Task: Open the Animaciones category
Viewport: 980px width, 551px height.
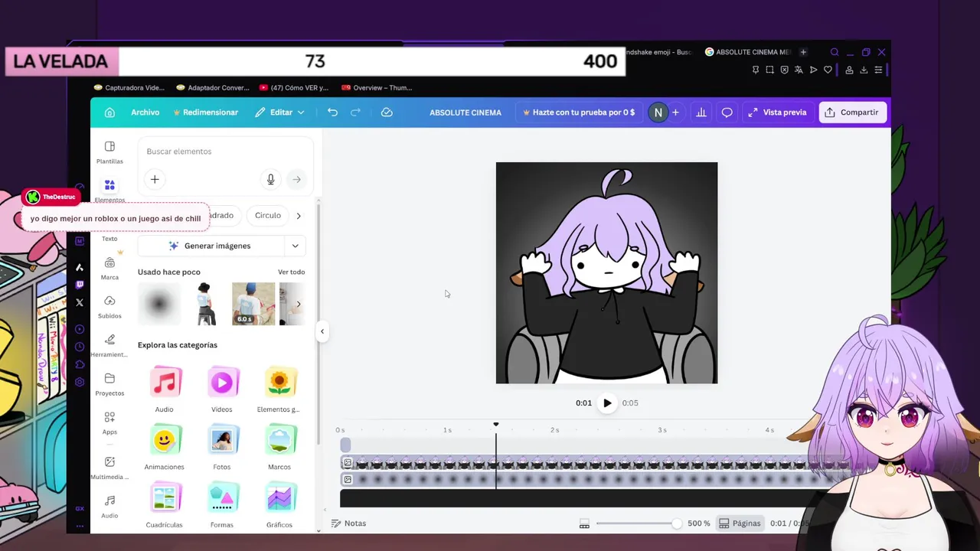Action: point(164,447)
